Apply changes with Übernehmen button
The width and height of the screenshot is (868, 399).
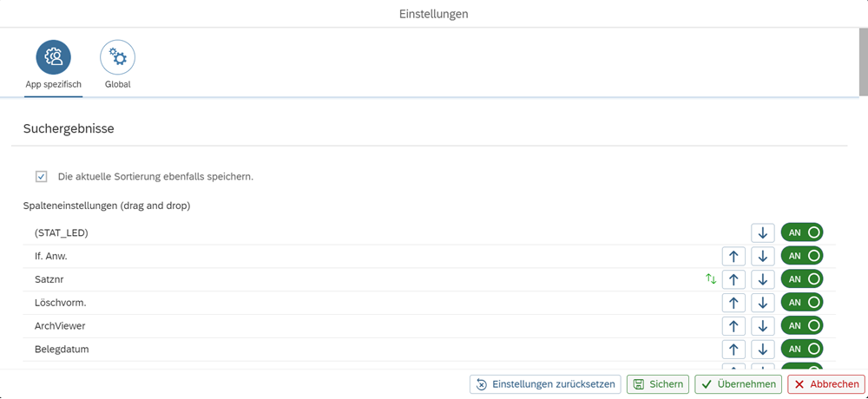[738, 384]
